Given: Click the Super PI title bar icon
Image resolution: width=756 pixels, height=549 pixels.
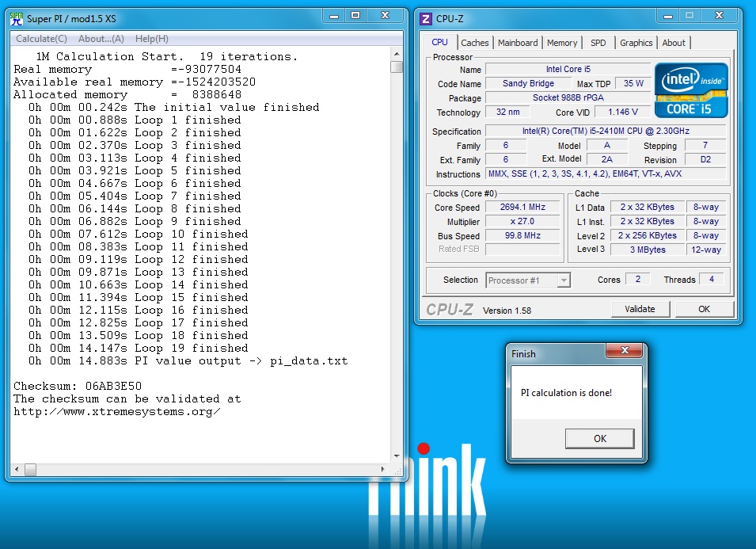Looking at the screenshot, I should click(16, 18).
